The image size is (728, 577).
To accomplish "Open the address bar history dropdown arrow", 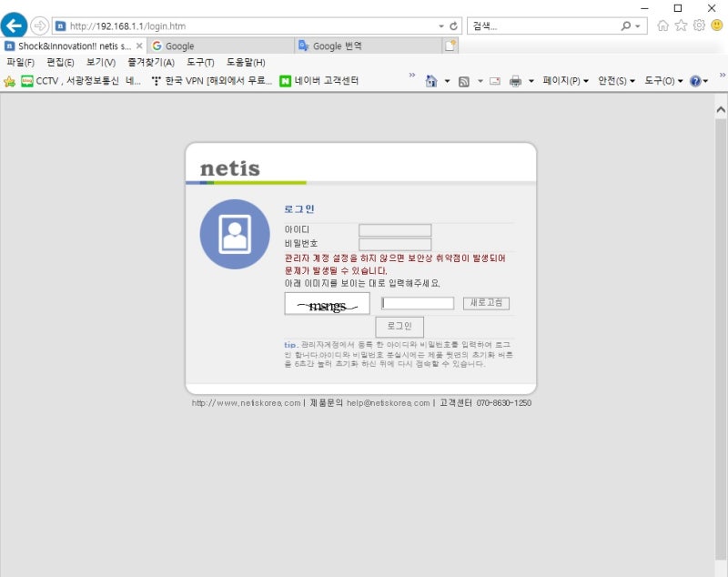I will [441, 26].
